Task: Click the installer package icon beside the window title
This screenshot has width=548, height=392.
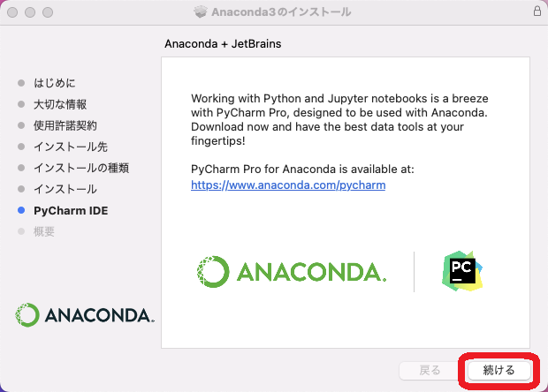Action: [x=200, y=12]
